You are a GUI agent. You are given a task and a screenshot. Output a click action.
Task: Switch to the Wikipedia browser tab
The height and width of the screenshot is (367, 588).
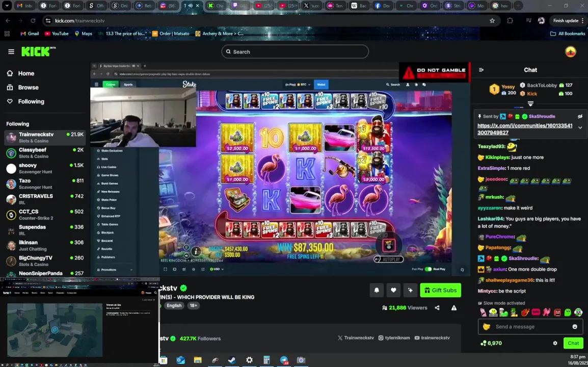(359, 6)
